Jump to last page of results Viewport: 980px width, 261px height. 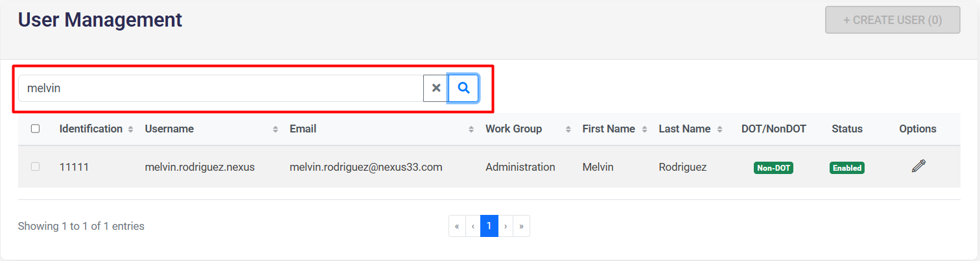coord(521,226)
